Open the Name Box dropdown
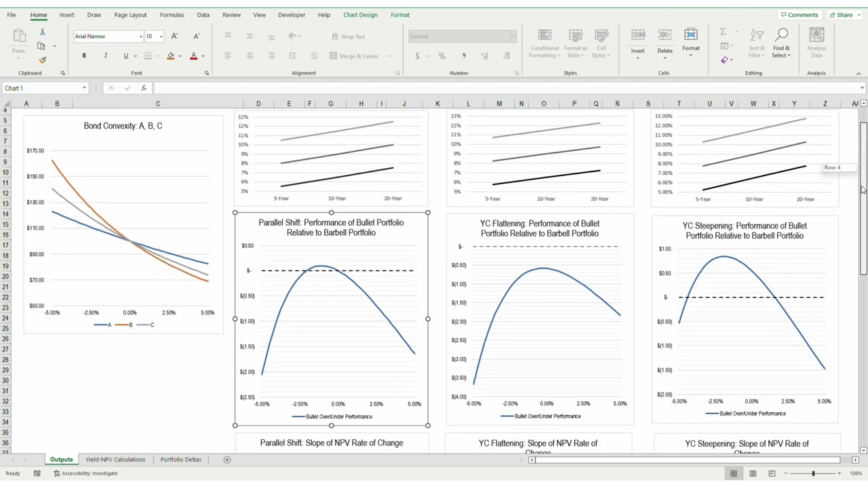This screenshot has height=488, width=868. tap(84, 88)
